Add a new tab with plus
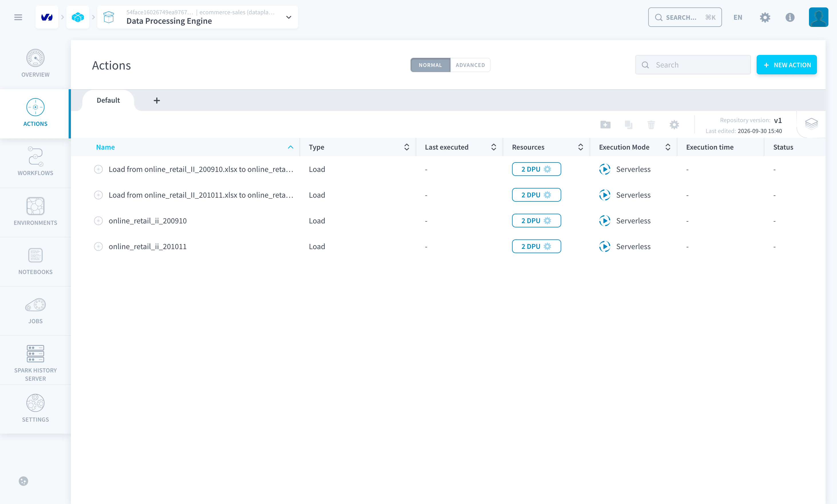837x504 pixels. (x=156, y=100)
